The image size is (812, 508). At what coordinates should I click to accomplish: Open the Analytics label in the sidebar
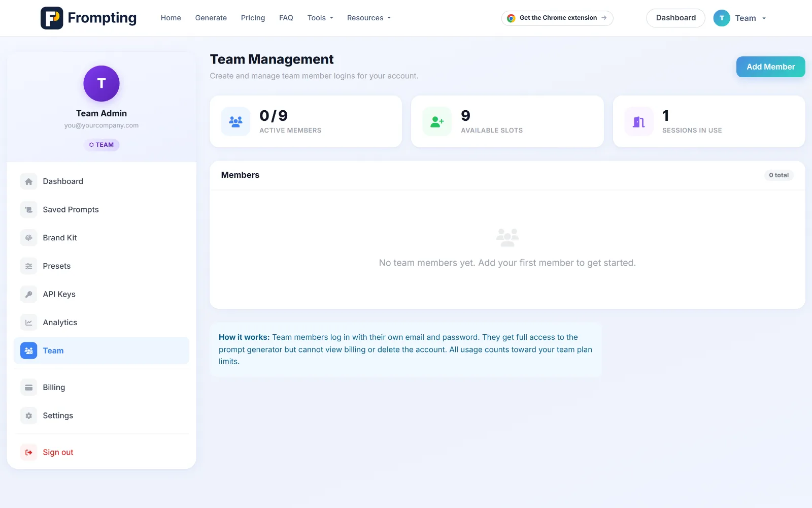click(x=60, y=323)
